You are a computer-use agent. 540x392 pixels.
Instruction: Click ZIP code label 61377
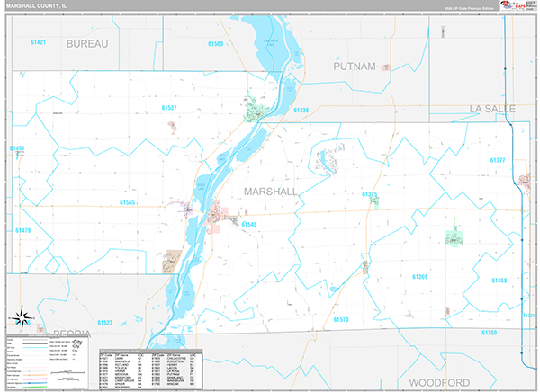coord(498,160)
